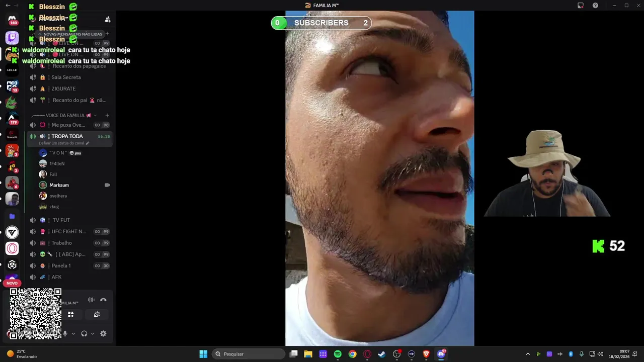The image size is (644, 362).
Task: Toggle microphone mute
Action: [65, 333]
